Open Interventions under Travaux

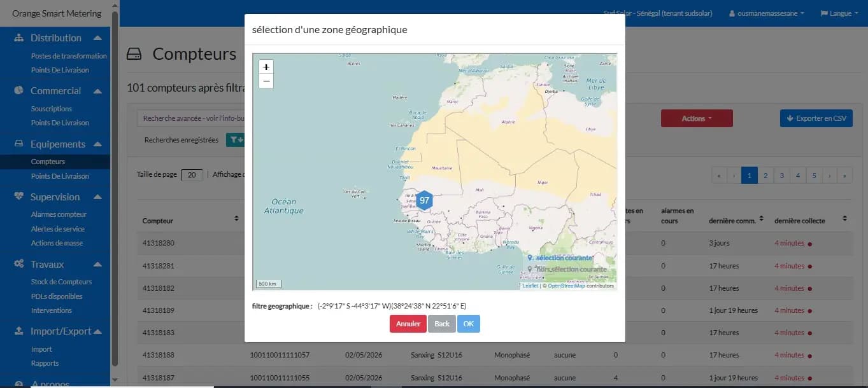52,310
